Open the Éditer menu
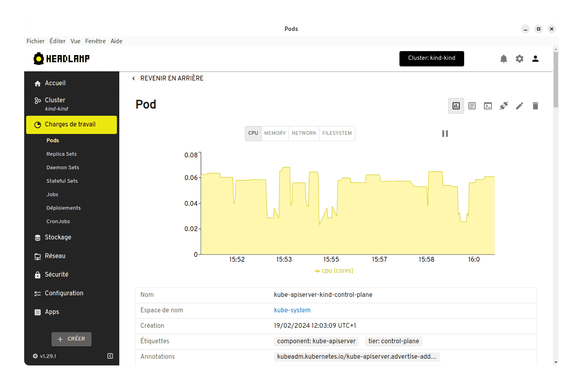Screen dimensions: 583x392 coord(57,41)
